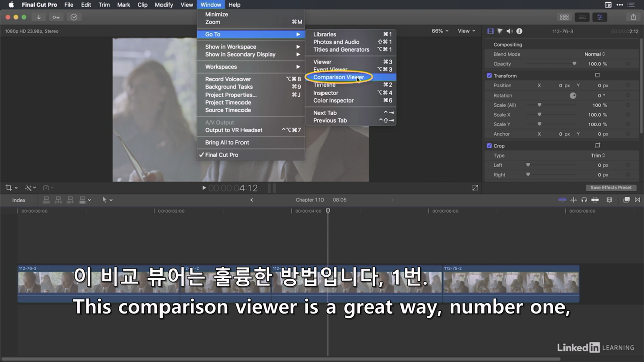This screenshot has width=644, height=362.
Task: Toggle the inspector sliders icon
Action: pos(599,17)
